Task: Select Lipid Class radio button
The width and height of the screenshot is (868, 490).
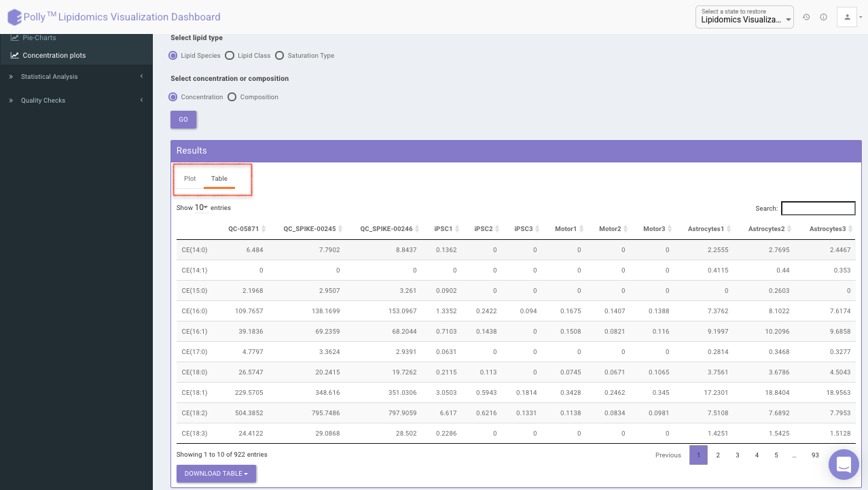Action: coord(230,56)
